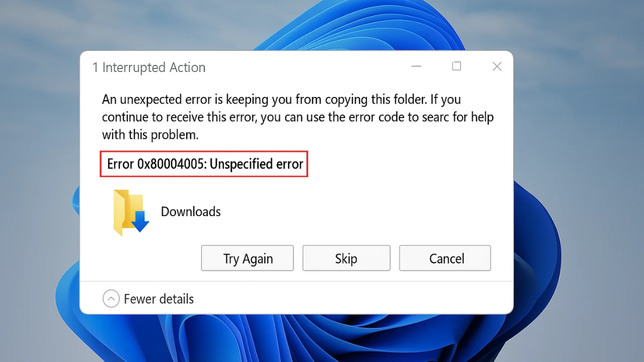Close the Interrupted Action dialog
The width and height of the screenshot is (644, 362).
pos(497,67)
